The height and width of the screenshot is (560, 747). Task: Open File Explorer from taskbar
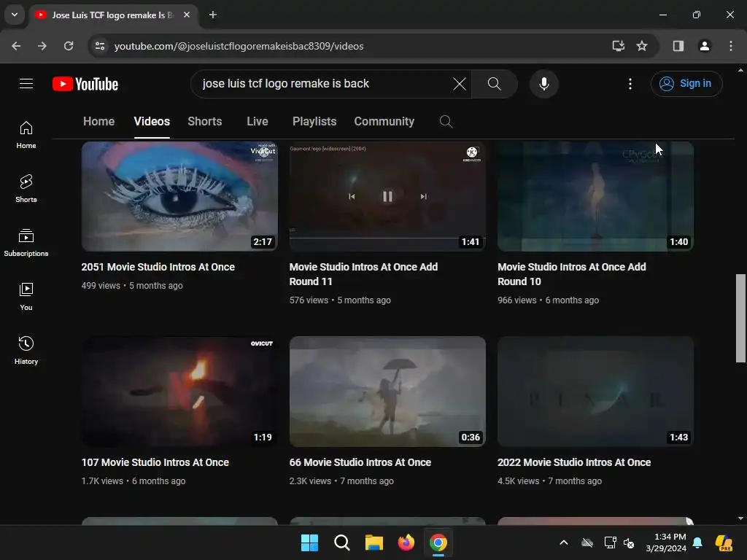point(374,542)
